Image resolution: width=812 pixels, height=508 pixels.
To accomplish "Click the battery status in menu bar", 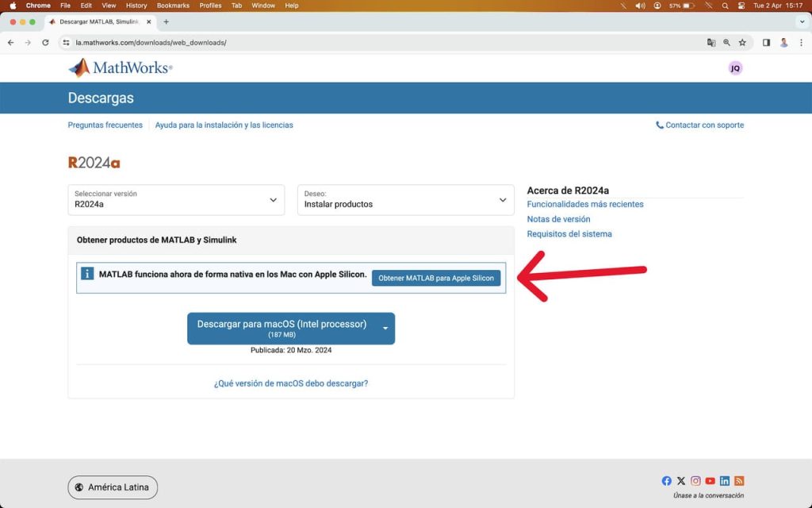I will [x=681, y=6].
